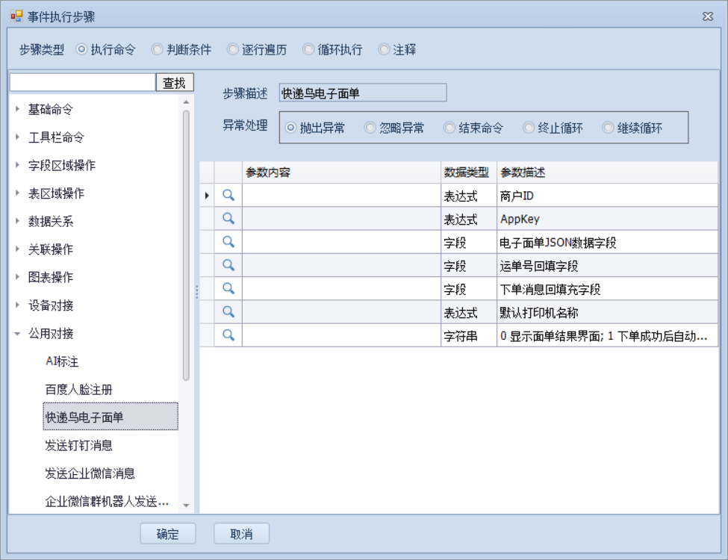Collapse the 公用对接 tree node
Screen dimensions: 728x560
18,334
